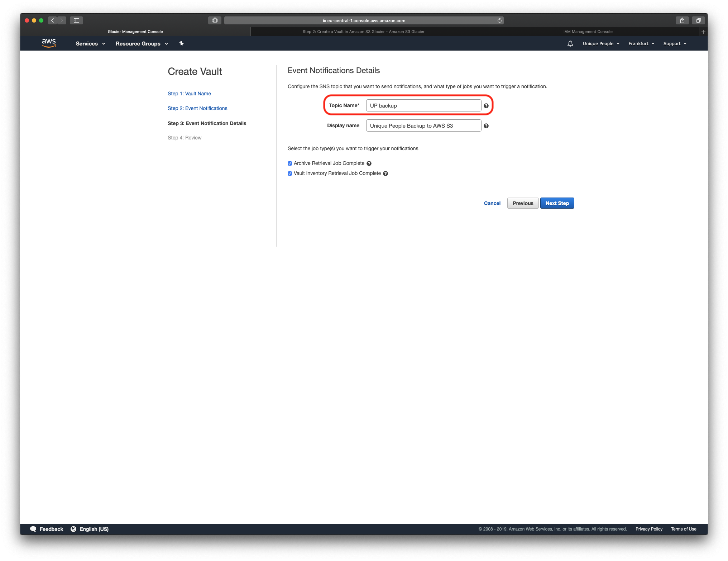
Task: Click the Safari share icon
Action: pyautogui.click(x=682, y=20)
